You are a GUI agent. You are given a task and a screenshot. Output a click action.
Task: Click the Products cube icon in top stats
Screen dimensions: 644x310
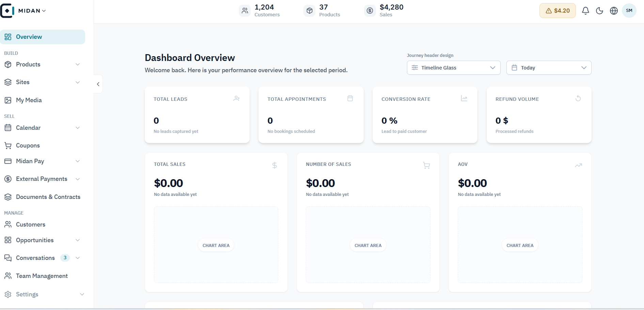[309, 11]
